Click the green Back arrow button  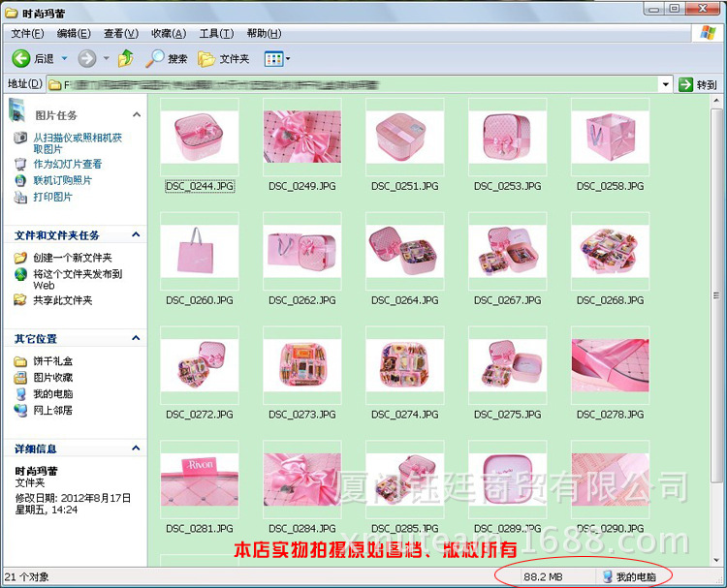[21, 58]
